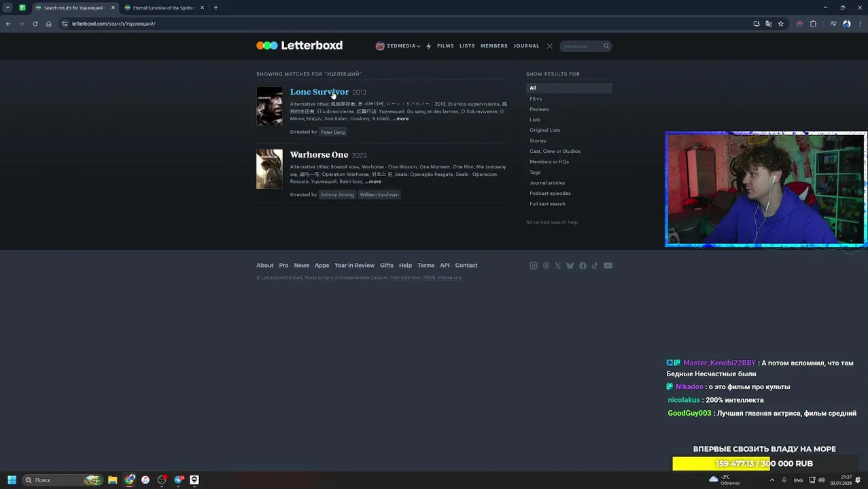Open the Warhorse One poster thumbnail
Screen dimensions: 868x489
[269, 169]
